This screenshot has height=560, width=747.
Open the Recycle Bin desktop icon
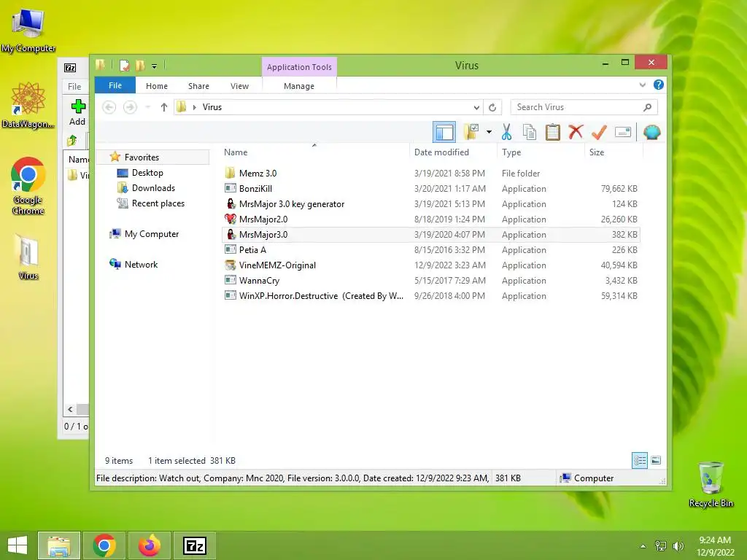(x=711, y=484)
